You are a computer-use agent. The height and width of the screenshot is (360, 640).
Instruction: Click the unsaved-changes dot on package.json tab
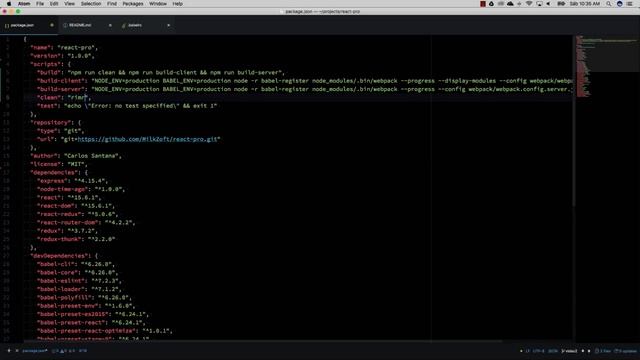52,25
